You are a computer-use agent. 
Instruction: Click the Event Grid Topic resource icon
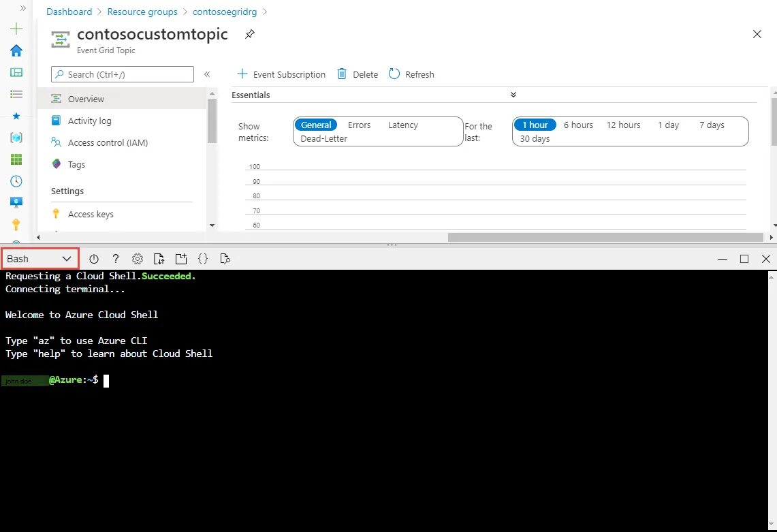tap(61, 40)
